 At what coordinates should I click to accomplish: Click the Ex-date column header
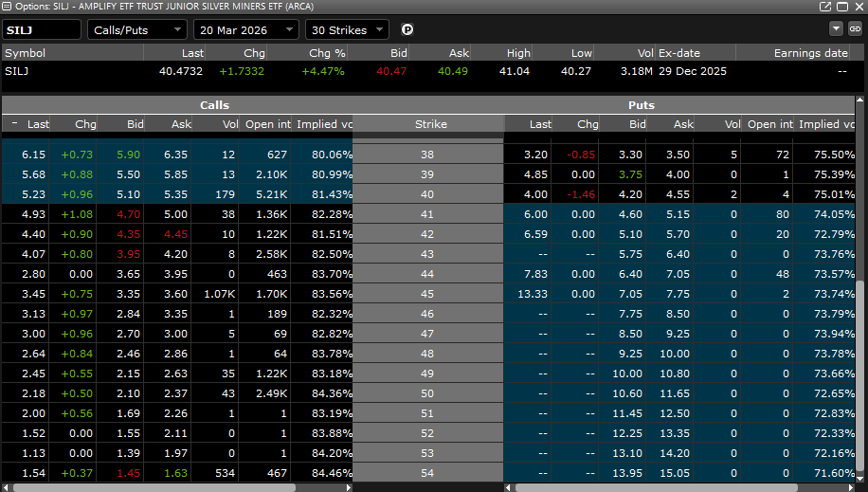point(679,53)
